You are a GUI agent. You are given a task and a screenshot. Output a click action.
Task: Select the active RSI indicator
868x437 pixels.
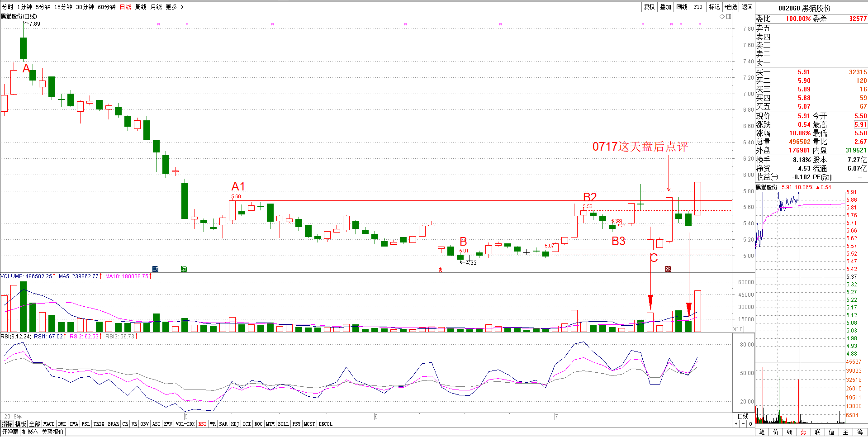tap(202, 424)
